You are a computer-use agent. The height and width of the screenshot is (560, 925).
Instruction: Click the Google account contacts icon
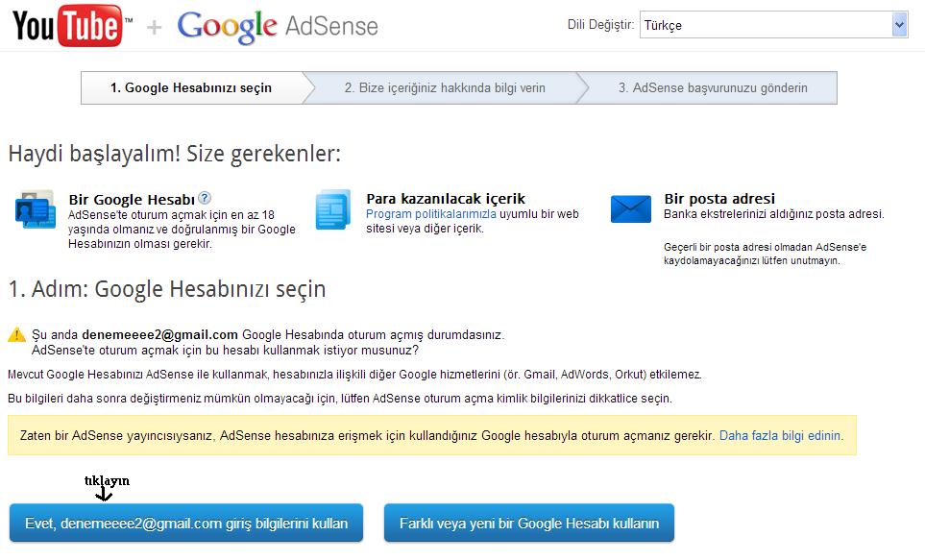[36, 209]
